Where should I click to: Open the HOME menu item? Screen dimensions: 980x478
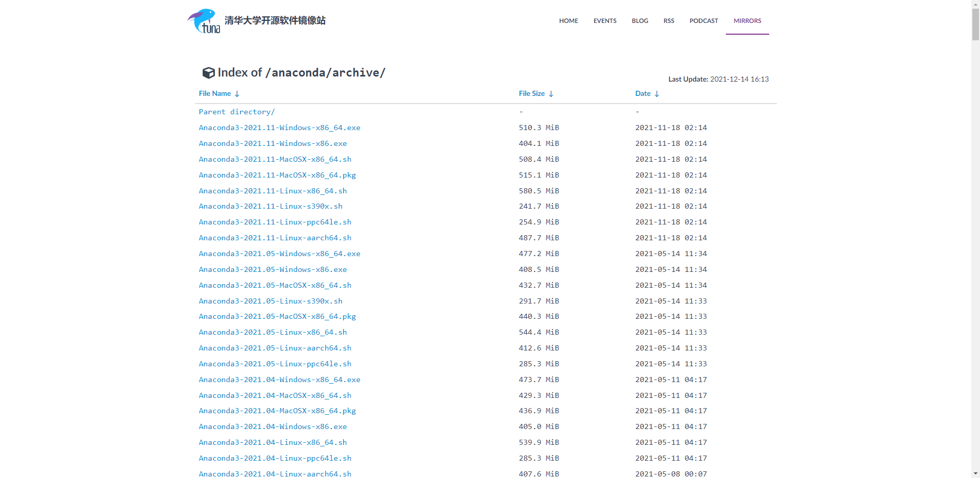tap(569, 21)
